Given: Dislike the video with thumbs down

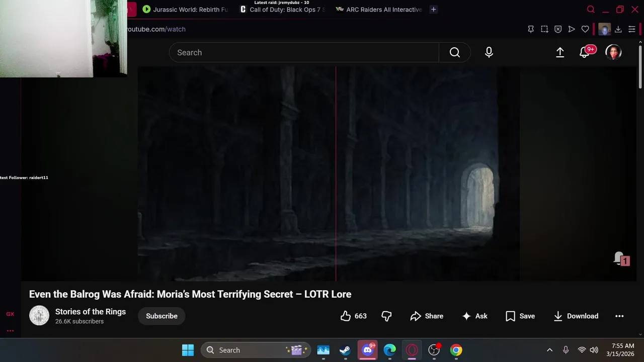Looking at the screenshot, I should [x=386, y=316].
